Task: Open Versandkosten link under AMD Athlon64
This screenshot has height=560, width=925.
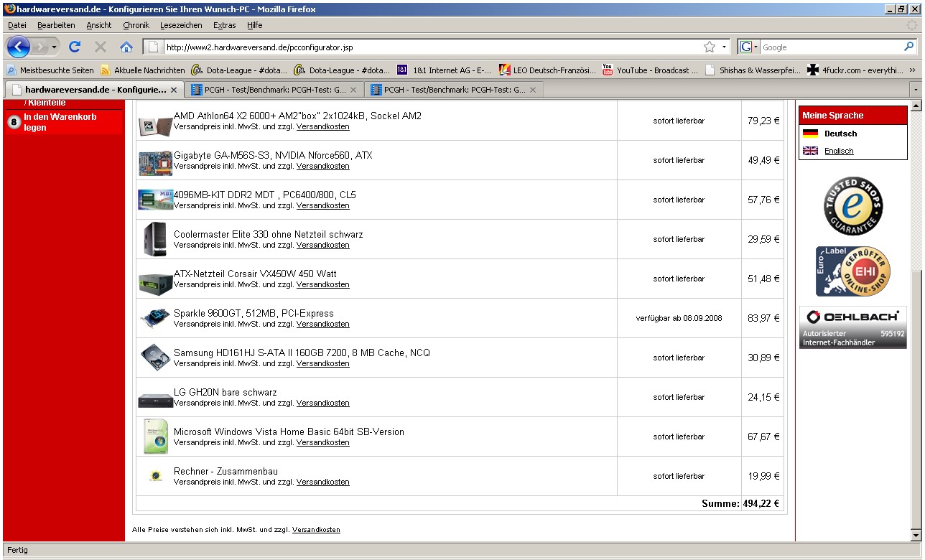Action: coord(323,127)
